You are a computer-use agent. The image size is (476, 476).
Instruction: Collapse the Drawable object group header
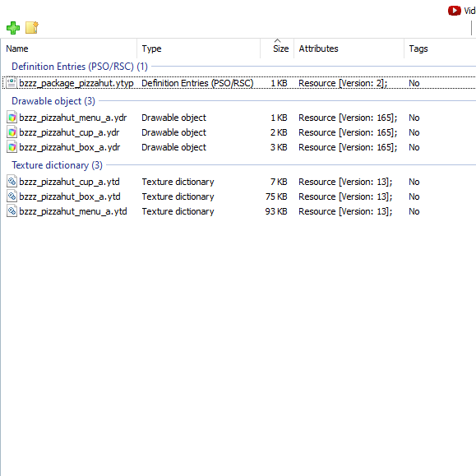click(53, 101)
